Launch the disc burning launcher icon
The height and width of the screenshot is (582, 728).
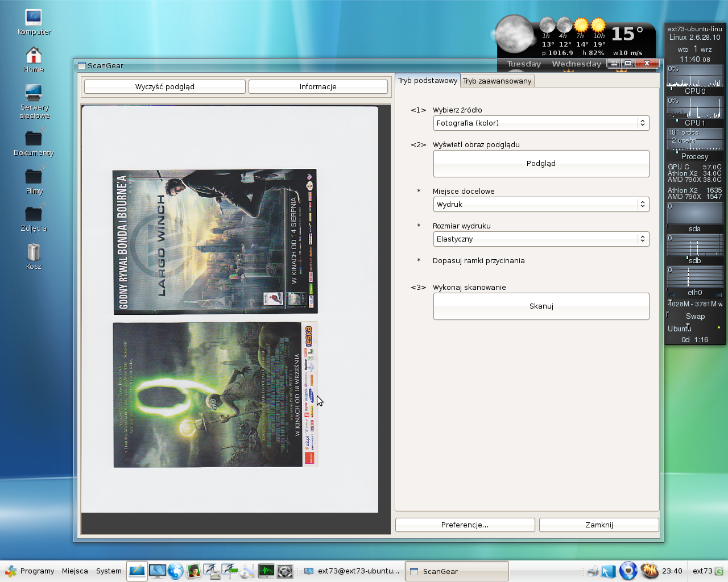click(247, 571)
